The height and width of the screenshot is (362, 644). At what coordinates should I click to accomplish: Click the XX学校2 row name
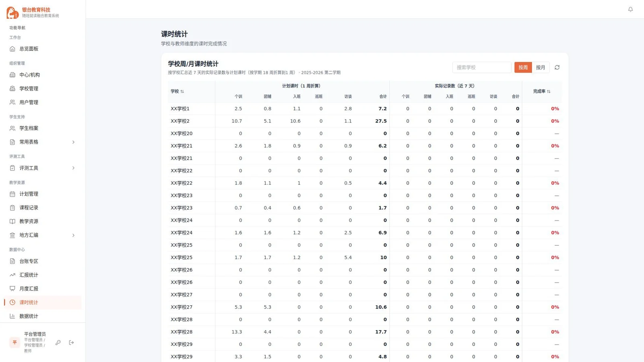(x=180, y=121)
